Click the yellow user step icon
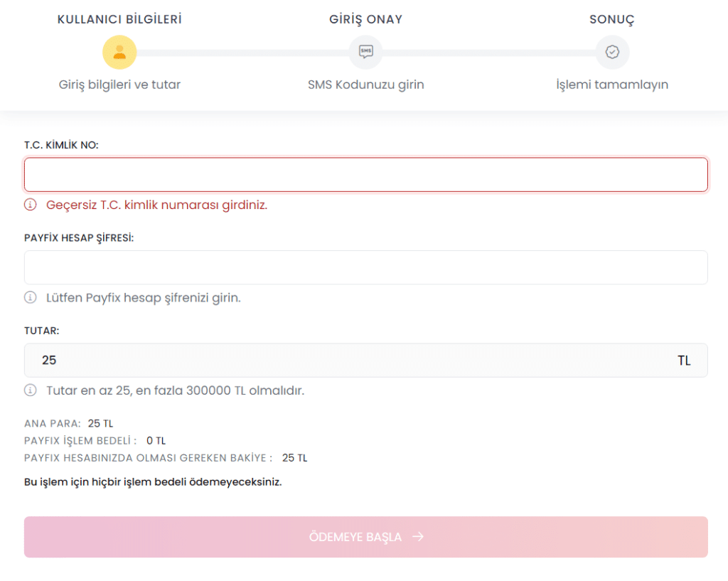The image size is (728, 581). [x=119, y=52]
